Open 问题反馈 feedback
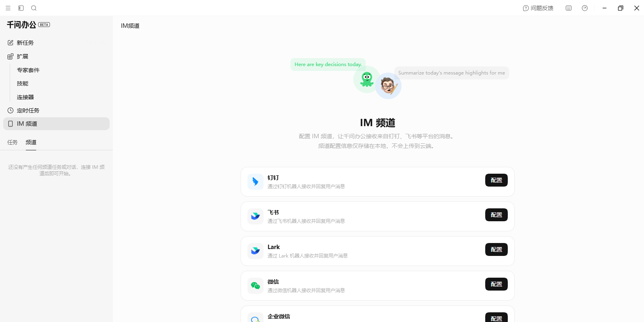This screenshot has width=644, height=322. point(538,8)
